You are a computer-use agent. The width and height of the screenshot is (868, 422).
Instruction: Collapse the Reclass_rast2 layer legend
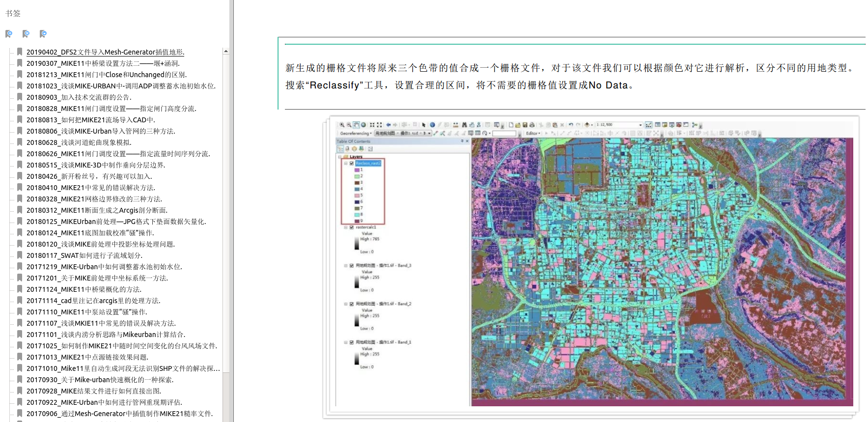(346, 163)
